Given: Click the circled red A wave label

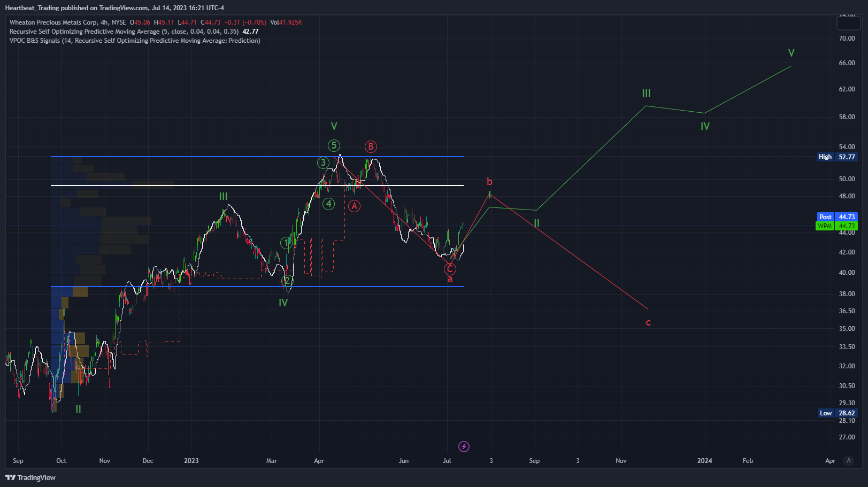Looking at the screenshot, I should point(354,206).
